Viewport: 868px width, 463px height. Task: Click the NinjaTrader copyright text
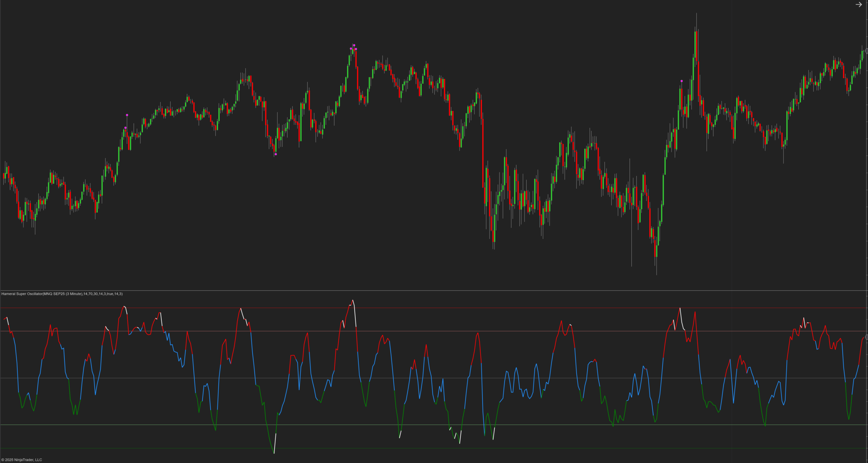click(22, 460)
